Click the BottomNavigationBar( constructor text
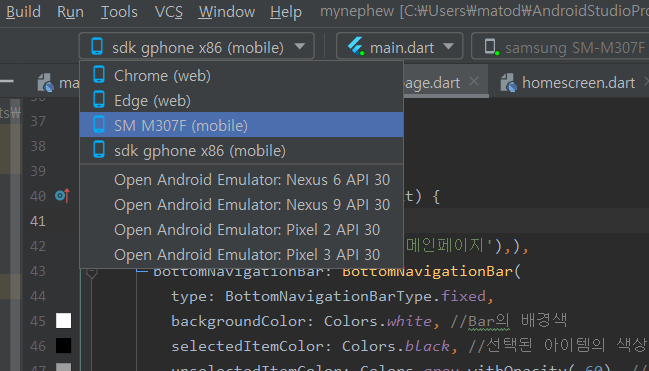Viewport: 649px width, 371px height. (x=431, y=271)
